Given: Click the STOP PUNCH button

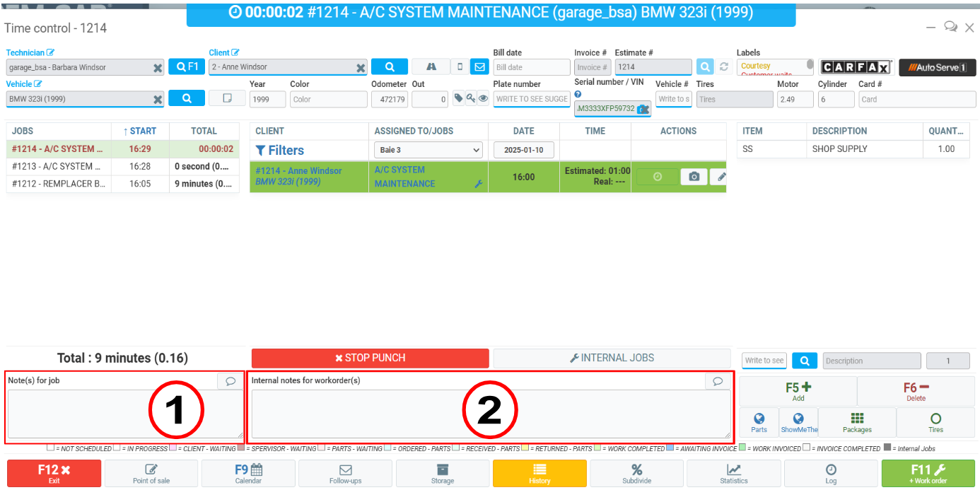Looking at the screenshot, I should (x=370, y=358).
